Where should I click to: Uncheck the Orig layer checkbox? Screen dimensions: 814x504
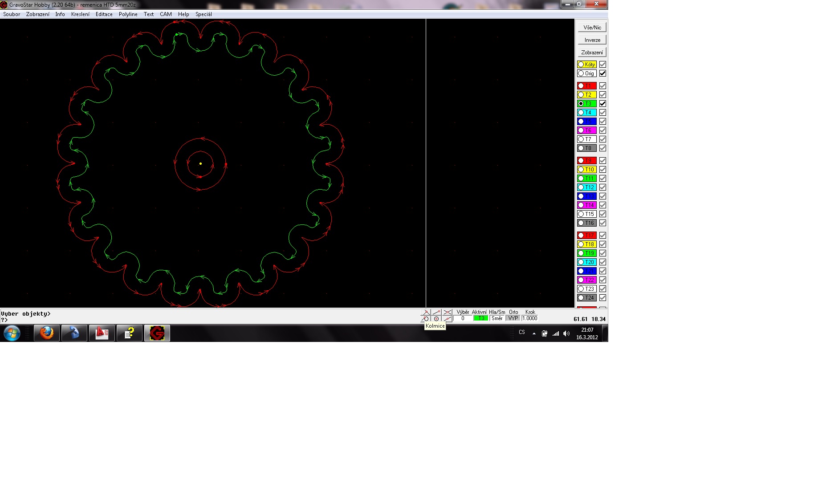click(602, 73)
